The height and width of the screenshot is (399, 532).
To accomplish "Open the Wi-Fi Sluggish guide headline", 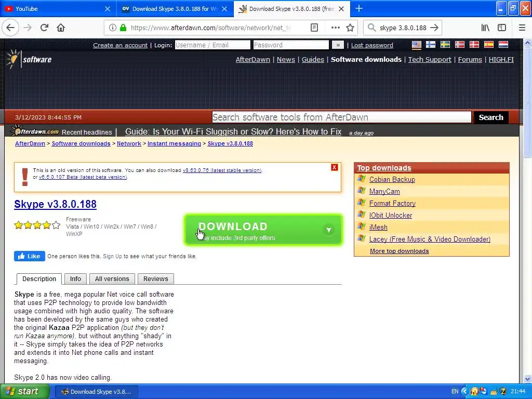I will tap(233, 131).
